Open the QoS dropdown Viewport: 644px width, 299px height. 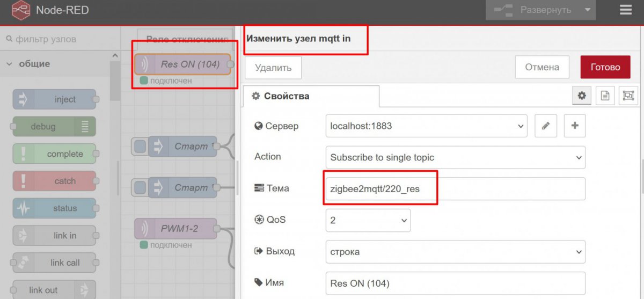click(x=368, y=220)
